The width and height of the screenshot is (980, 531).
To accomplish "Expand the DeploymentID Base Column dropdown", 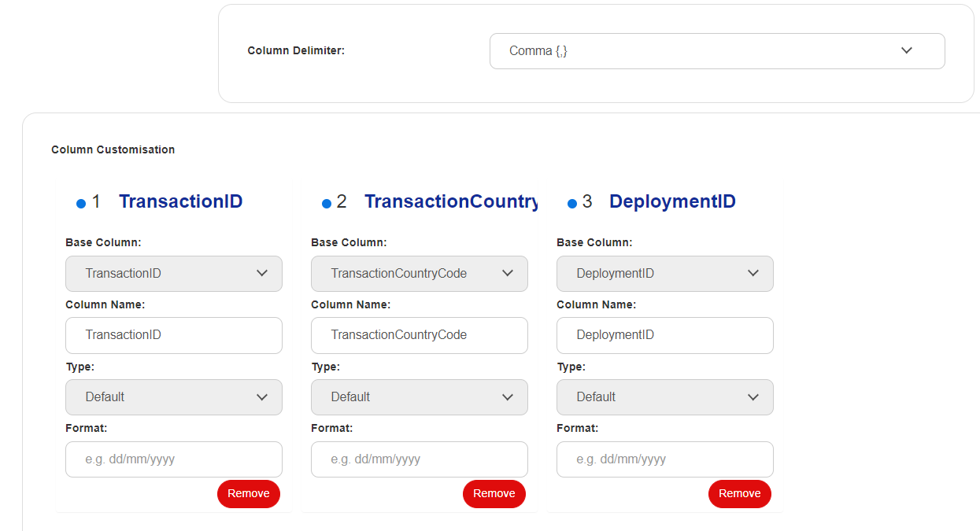I will pyautogui.click(x=665, y=274).
